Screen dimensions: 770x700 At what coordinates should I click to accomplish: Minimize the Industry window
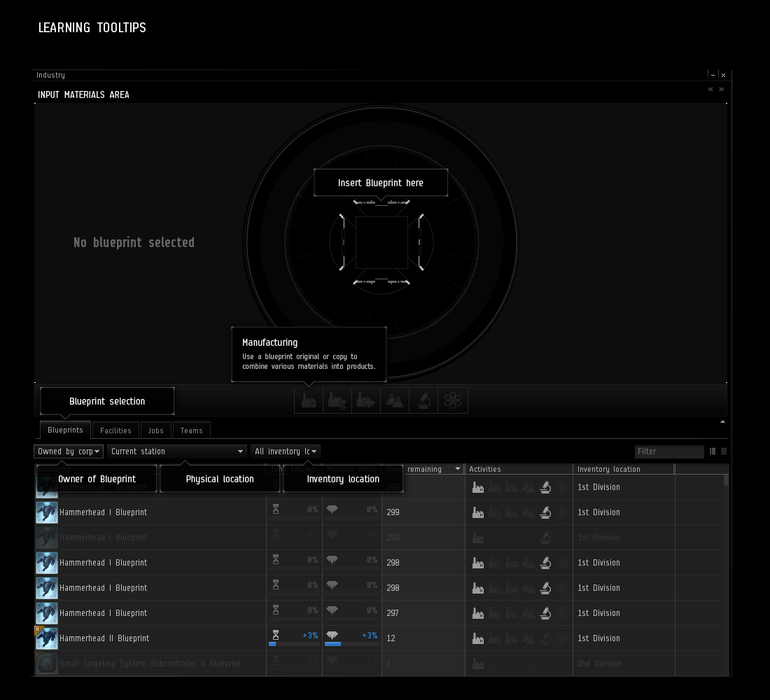pos(713,75)
